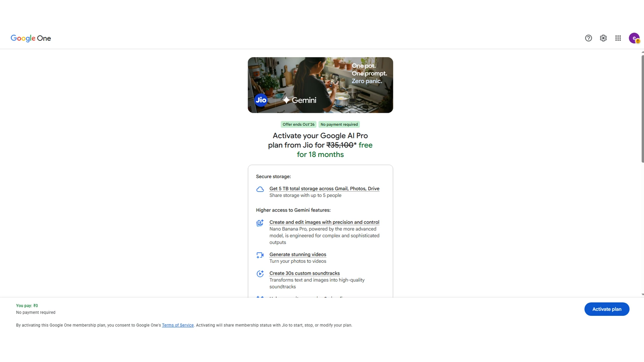Click the cloud storage icon

[x=260, y=189]
